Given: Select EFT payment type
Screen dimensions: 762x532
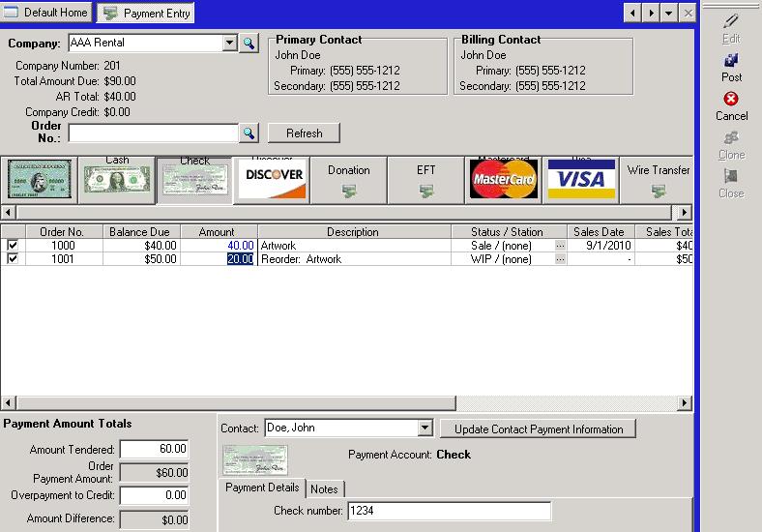Looking at the screenshot, I should point(426,180).
